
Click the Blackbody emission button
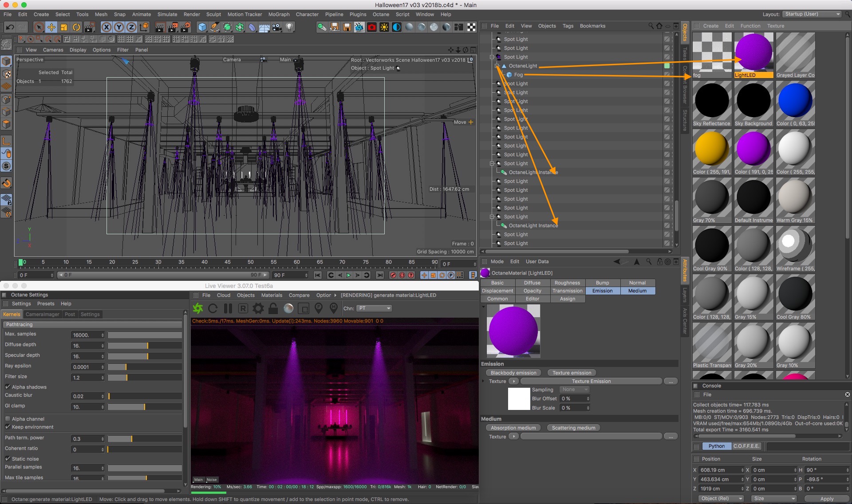coord(513,373)
